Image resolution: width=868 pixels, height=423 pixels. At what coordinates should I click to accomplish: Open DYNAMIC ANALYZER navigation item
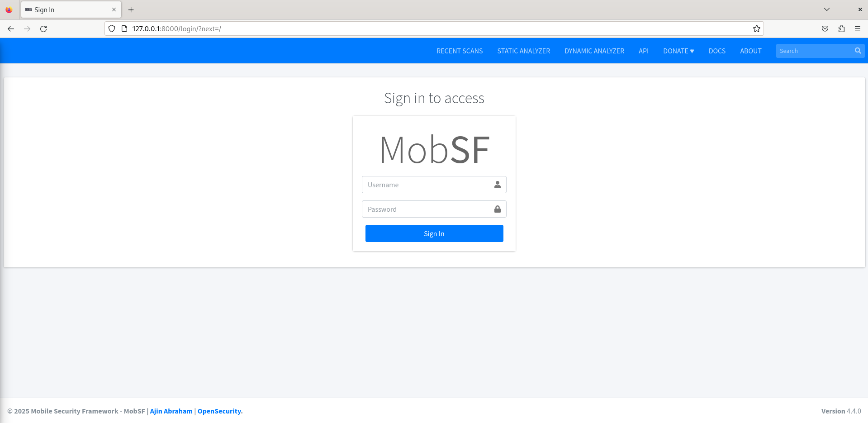click(x=594, y=51)
